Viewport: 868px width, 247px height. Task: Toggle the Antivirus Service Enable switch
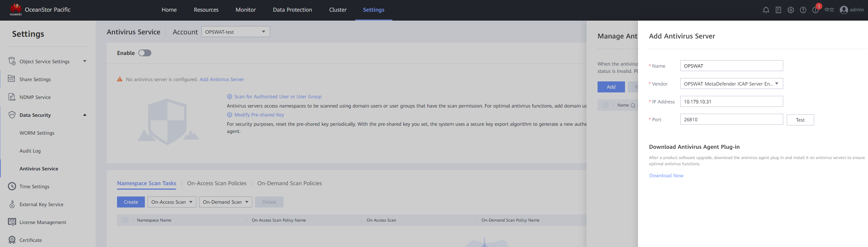(x=145, y=53)
